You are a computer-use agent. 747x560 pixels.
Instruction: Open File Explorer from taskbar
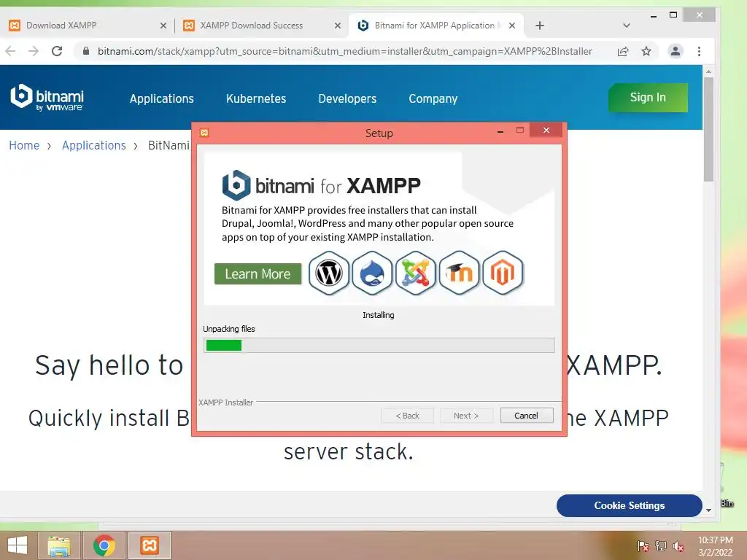point(58,545)
